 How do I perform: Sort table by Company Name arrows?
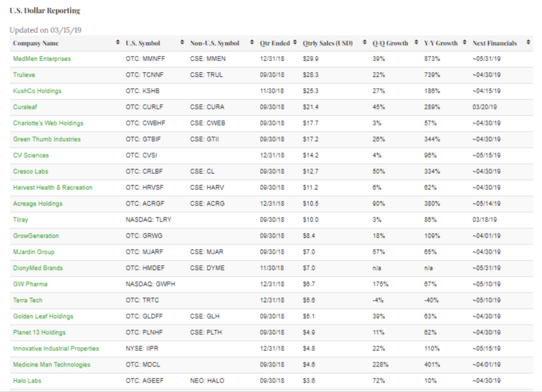point(118,42)
